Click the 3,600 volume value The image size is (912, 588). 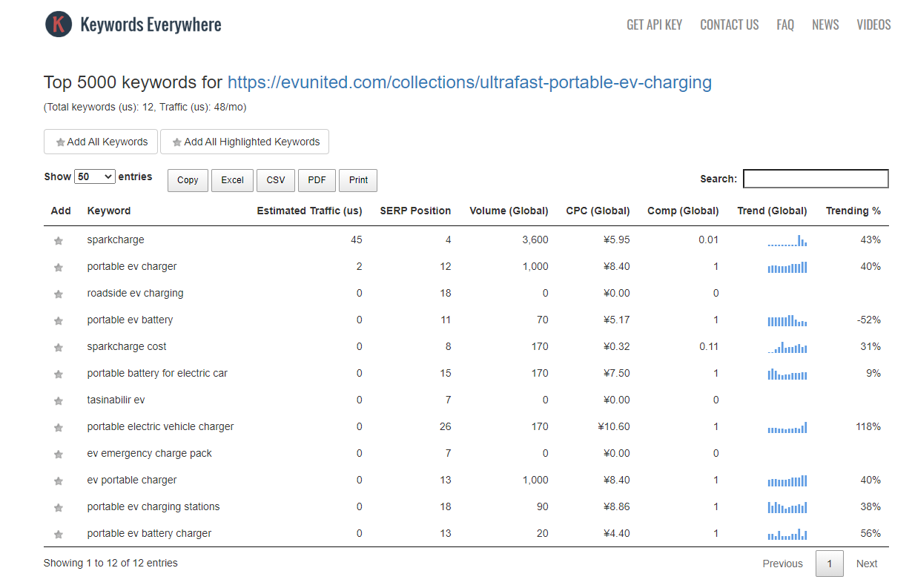[535, 240]
